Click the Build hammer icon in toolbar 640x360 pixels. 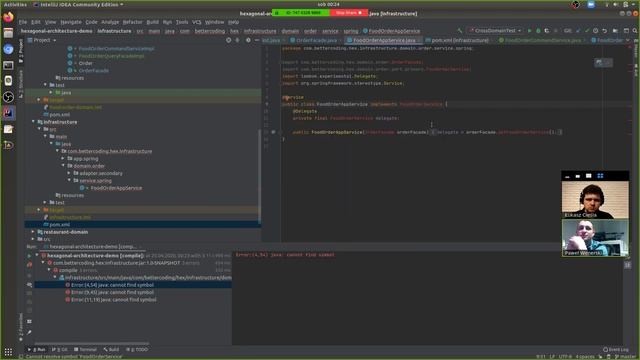click(460, 31)
